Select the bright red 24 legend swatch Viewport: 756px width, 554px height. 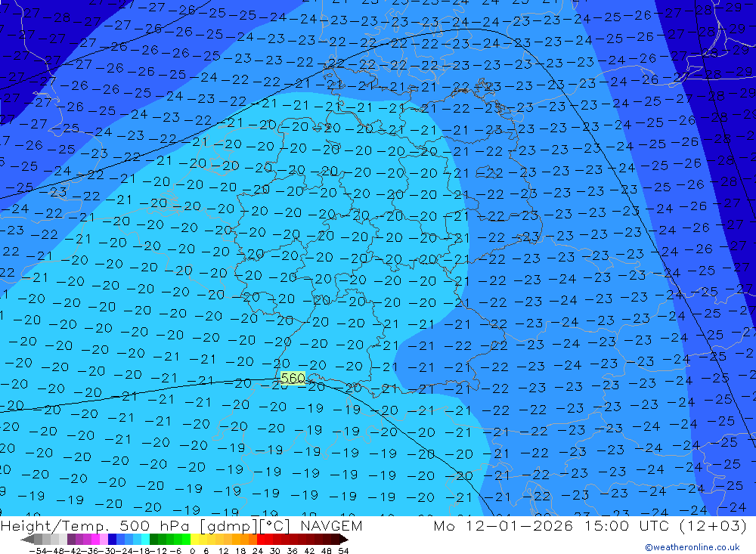(x=261, y=539)
